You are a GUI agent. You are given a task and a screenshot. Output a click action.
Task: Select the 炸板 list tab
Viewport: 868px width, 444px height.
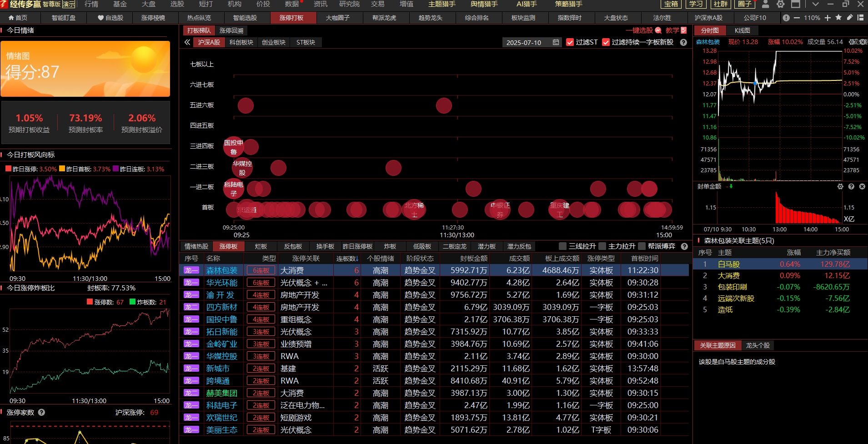tap(390, 246)
